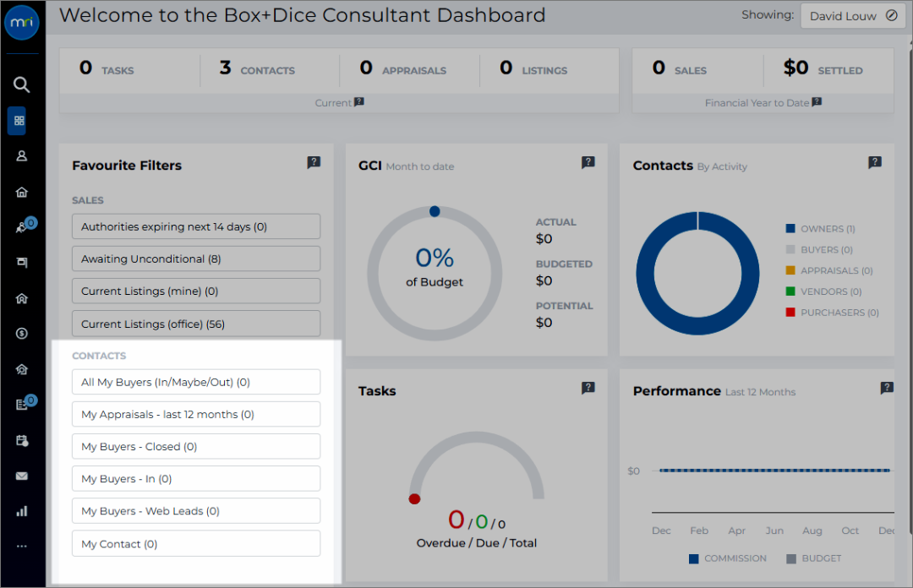The height and width of the screenshot is (588, 913).
Task: Click the help flag on the Performance panel
Action: pos(887,388)
